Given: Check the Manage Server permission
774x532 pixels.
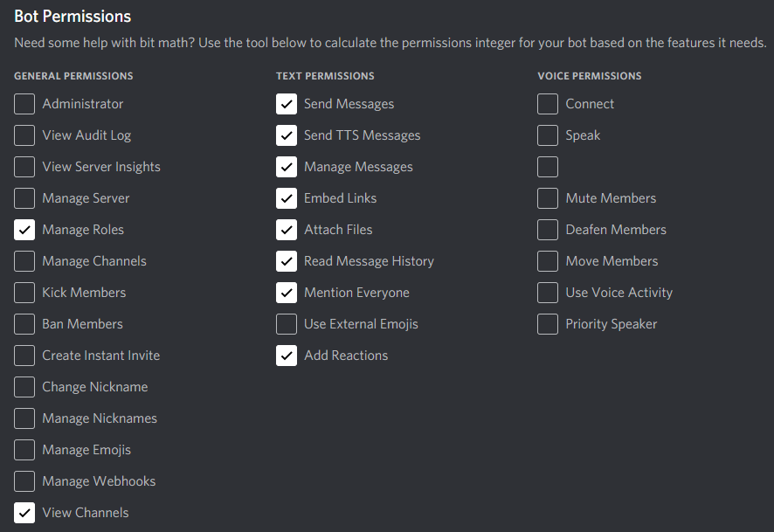Looking at the screenshot, I should tap(24, 197).
